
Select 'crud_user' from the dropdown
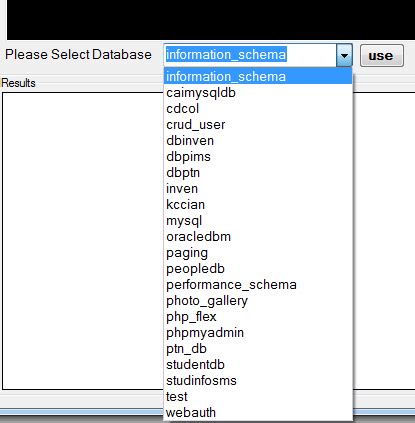[258, 125]
